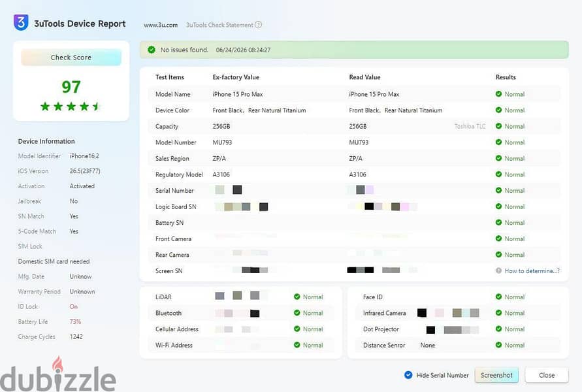
Task: Click the Normal check icon for Serial Number
Action: (498, 190)
